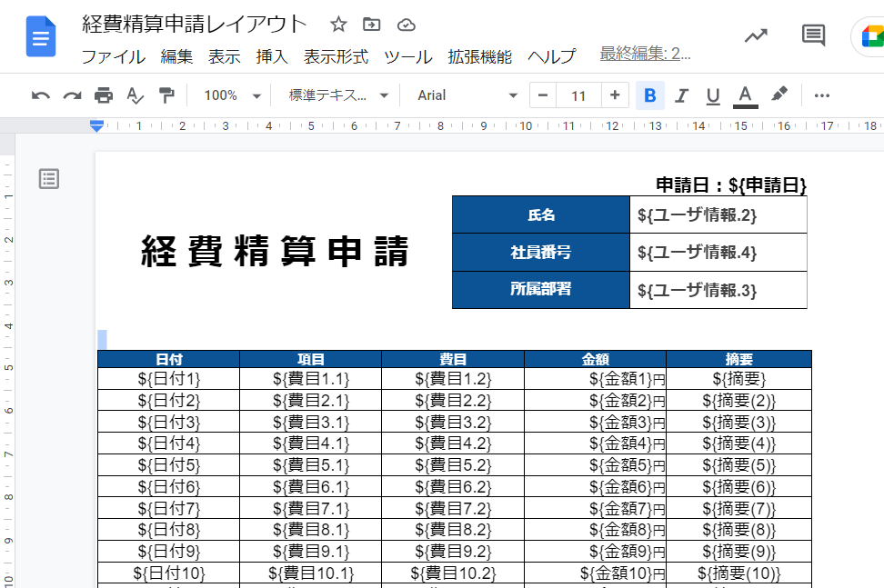This screenshot has width=884, height=588.
Task: Click the ${費目1.1} cell
Action: click(311, 378)
